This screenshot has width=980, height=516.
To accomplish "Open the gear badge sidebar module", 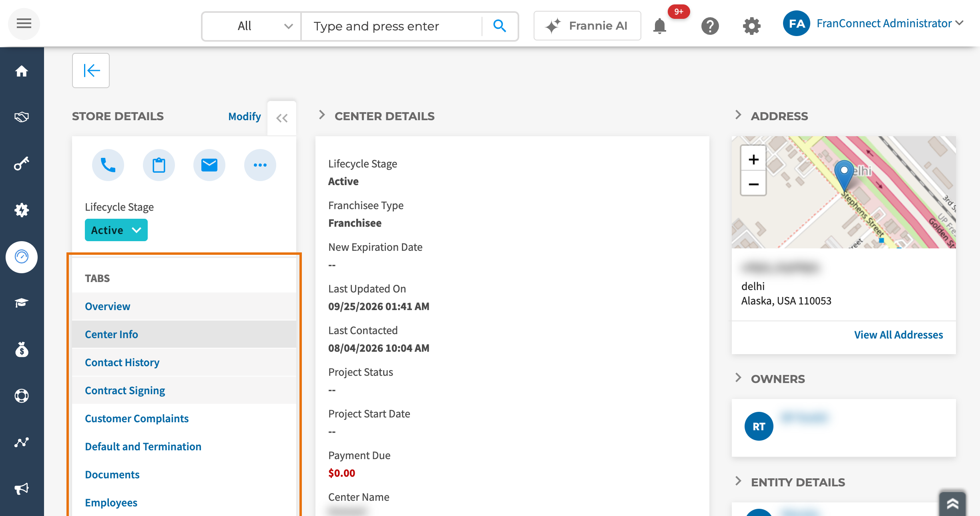I will [x=22, y=210].
